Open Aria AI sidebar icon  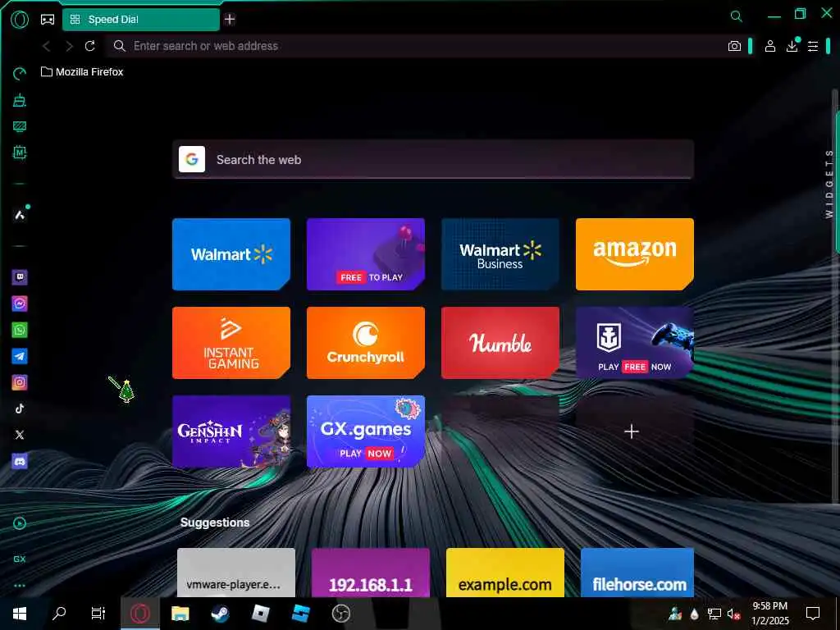(x=20, y=215)
